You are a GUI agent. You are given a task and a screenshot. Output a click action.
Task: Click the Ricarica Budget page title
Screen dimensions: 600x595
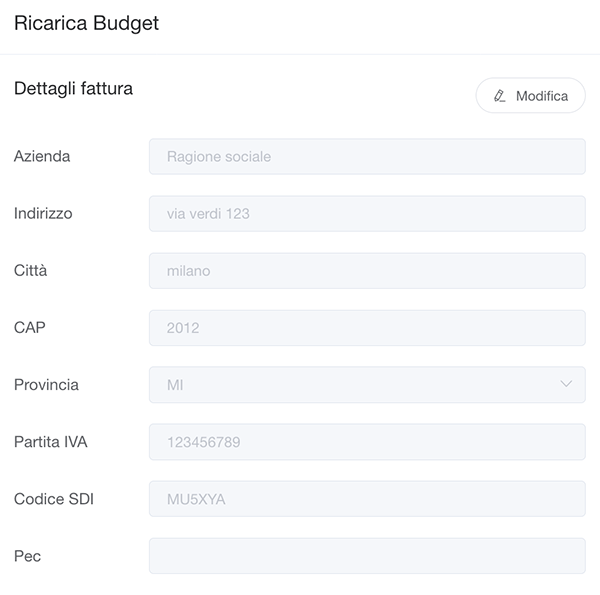(x=86, y=24)
